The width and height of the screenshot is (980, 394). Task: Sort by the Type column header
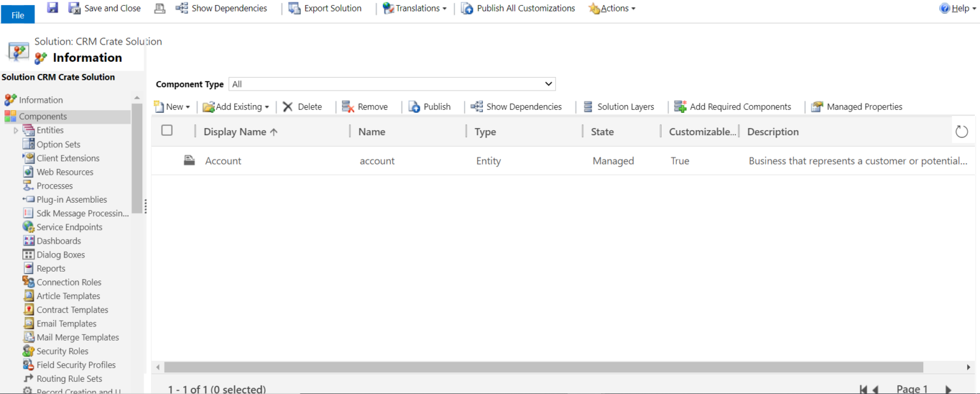point(486,132)
